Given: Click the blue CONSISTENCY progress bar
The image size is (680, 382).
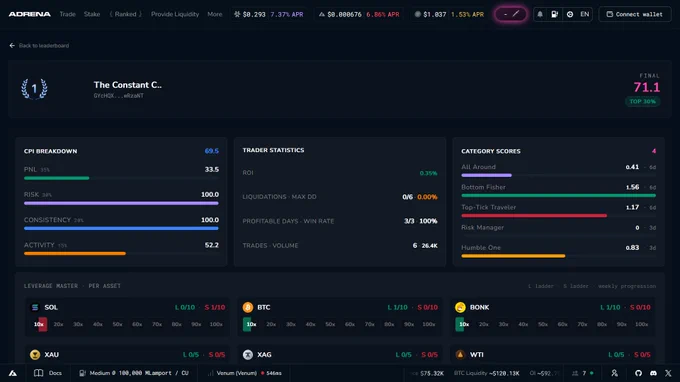Looking at the screenshot, I should coord(121,229).
